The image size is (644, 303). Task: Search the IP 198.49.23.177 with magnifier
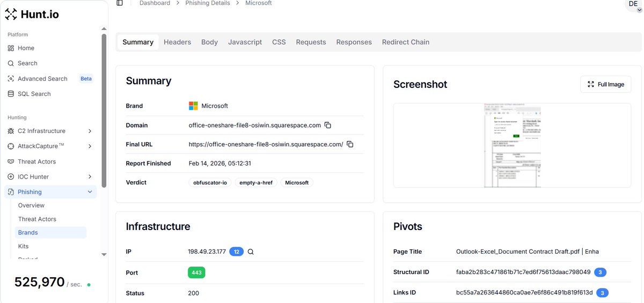[251, 252]
